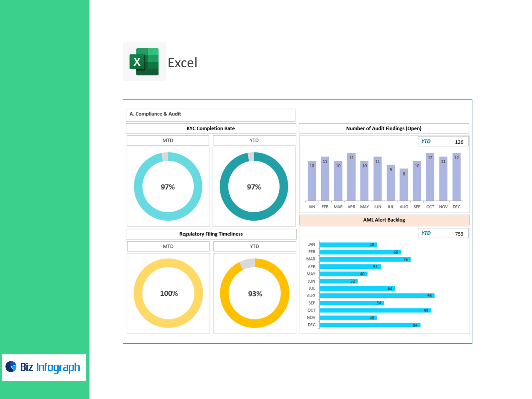Click the Regulatory Filing Timeliness title
The image size is (532, 399).
tap(211, 234)
